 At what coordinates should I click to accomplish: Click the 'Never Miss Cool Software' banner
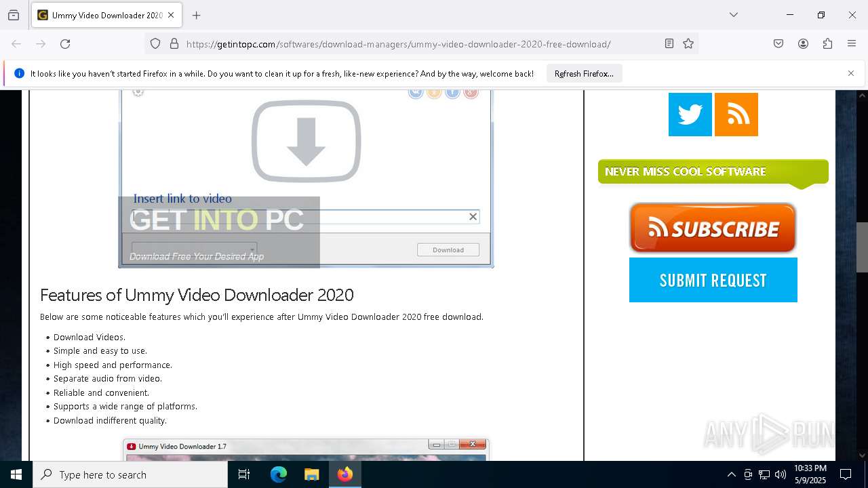[713, 174]
